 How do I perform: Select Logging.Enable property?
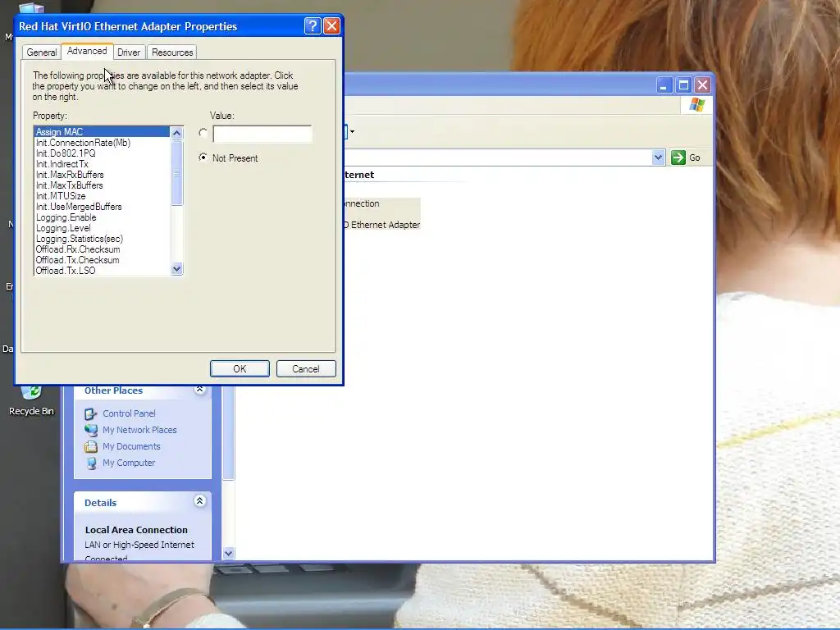pos(102,217)
